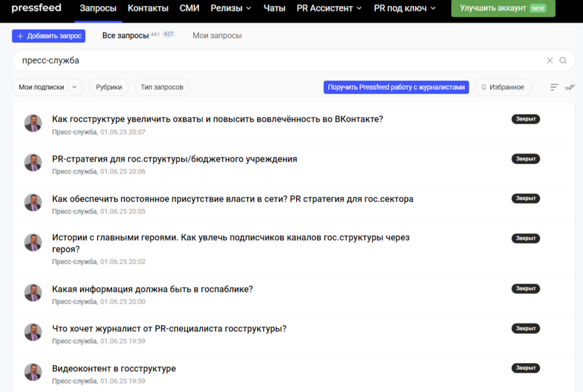Click Поручить Pressfeed работу с журналистами

point(396,87)
